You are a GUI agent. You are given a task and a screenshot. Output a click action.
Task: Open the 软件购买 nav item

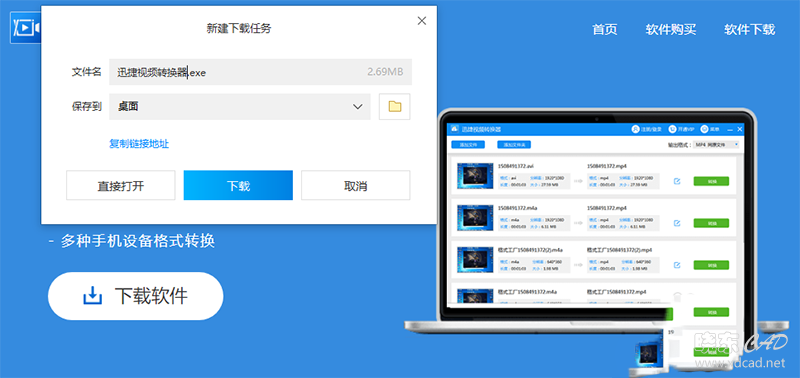tap(671, 30)
